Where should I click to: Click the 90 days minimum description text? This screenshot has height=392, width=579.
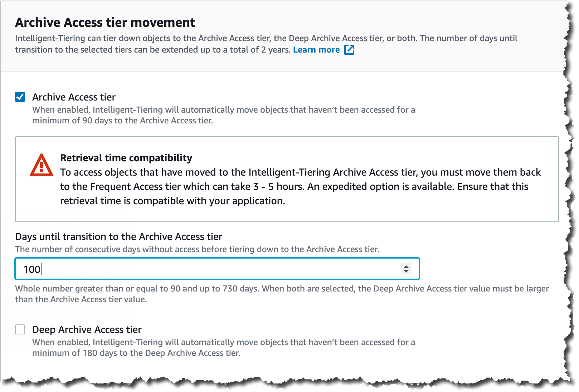tap(224, 115)
